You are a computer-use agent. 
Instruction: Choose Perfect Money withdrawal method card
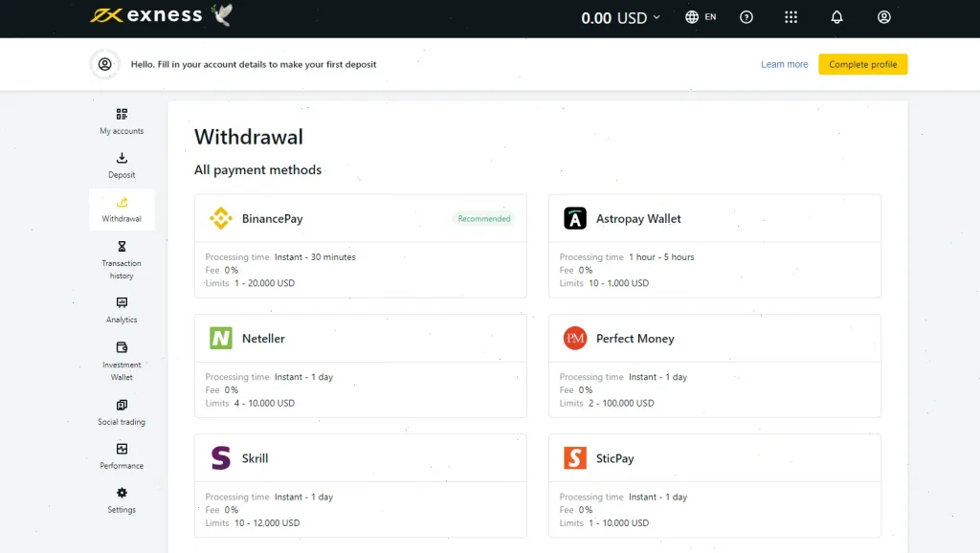coord(714,365)
